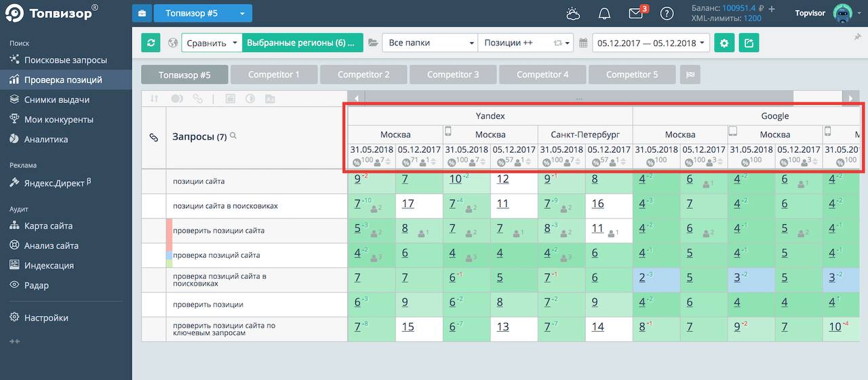868x380 pixels.
Task: Click the green export button
Action: click(x=749, y=43)
